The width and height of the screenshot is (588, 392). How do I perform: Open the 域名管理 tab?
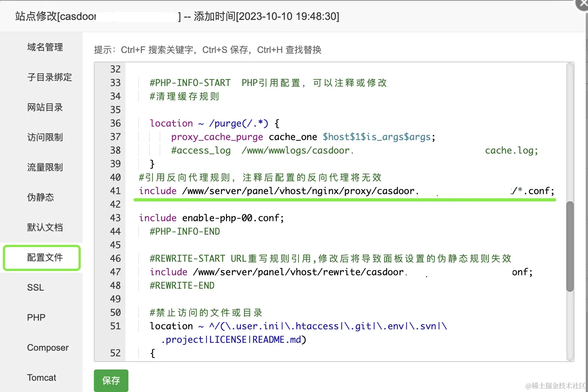coord(45,47)
